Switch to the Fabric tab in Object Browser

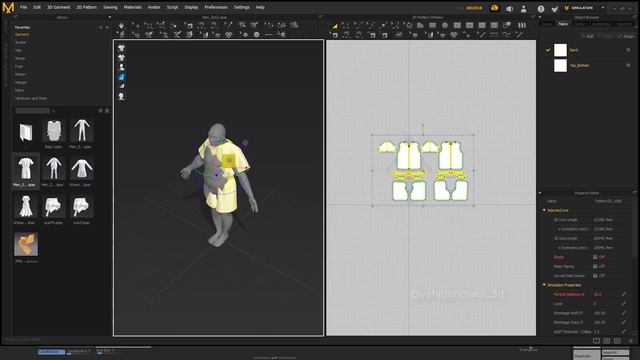(563, 24)
